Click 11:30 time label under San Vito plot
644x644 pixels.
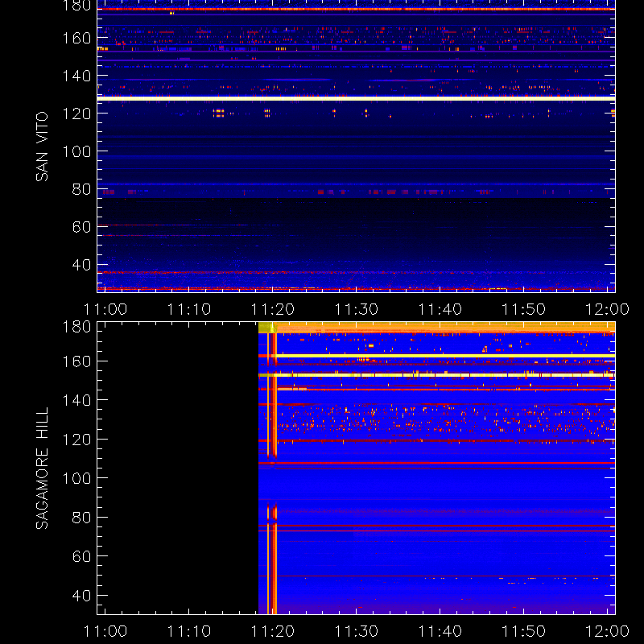pyautogui.click(x=357, y=309)
